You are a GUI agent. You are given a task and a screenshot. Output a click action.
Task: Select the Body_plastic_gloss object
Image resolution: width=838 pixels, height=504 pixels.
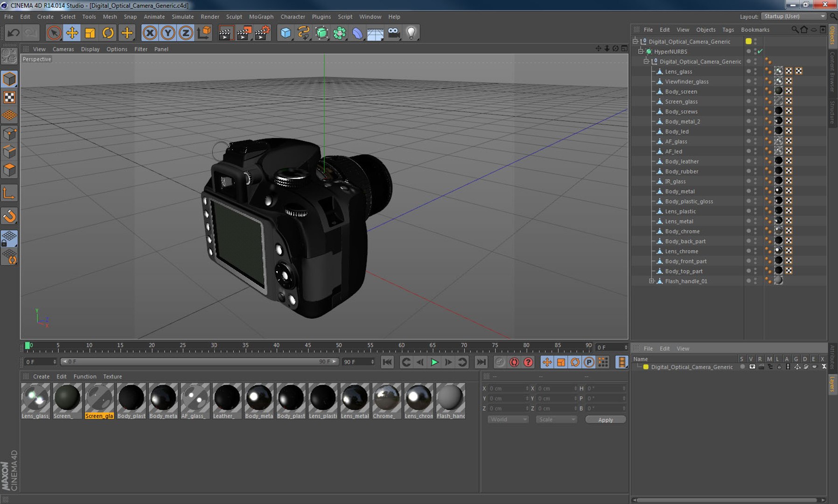coord(689,201)
